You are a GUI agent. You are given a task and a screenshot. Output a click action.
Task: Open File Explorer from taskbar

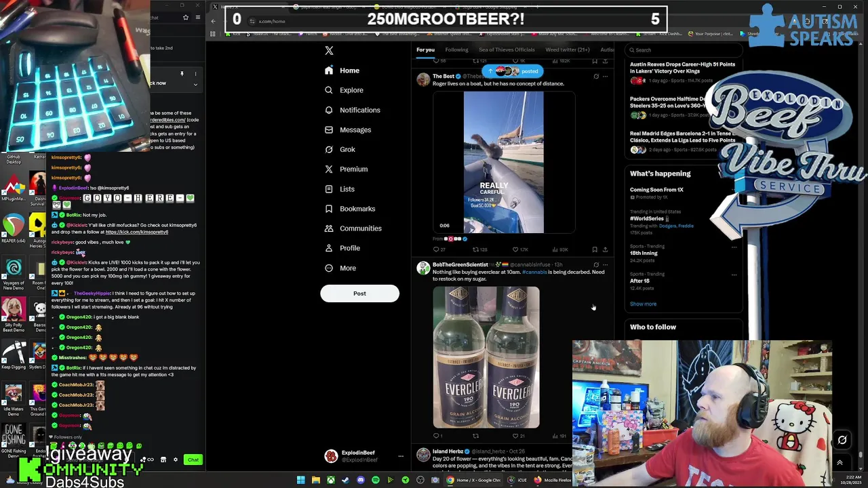pyautogui.click(x=315, y=480)
